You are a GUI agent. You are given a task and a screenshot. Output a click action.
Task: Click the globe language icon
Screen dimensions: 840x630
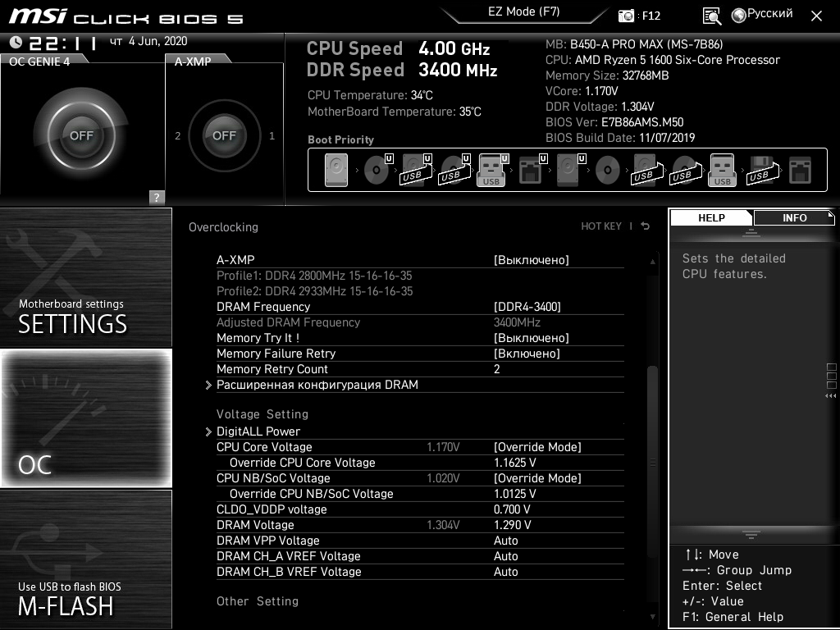click(739, 16)
